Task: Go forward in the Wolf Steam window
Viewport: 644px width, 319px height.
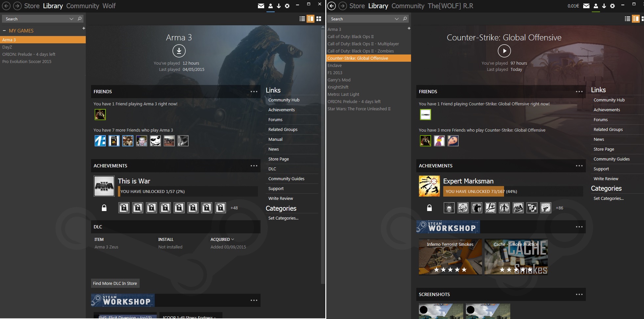Action: [17, 6]
